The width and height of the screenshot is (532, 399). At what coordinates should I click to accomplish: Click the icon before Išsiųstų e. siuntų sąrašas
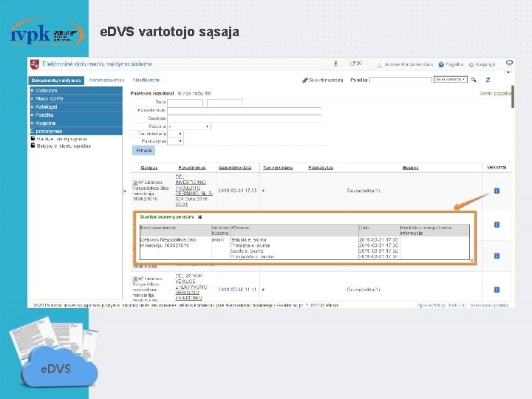pos(33,146)
